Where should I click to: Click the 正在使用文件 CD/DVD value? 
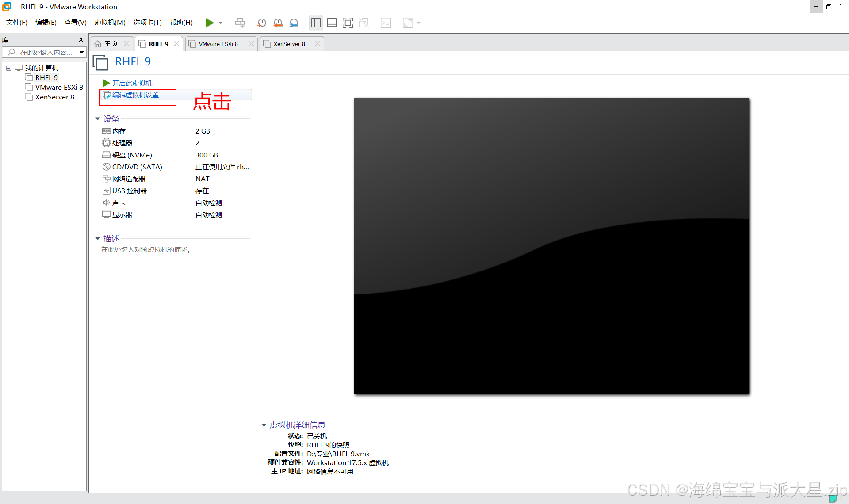point(222,167)
